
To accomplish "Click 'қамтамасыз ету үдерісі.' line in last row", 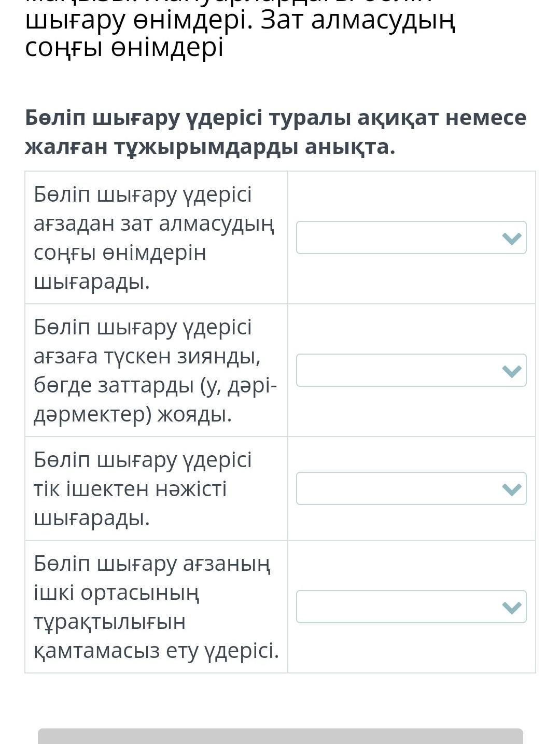I will 156,651.
